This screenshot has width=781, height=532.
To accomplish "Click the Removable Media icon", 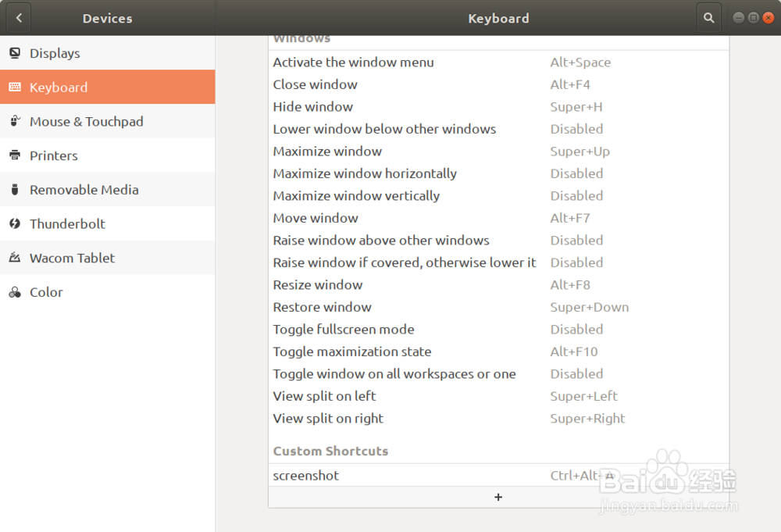I will (x=15, y=189).
